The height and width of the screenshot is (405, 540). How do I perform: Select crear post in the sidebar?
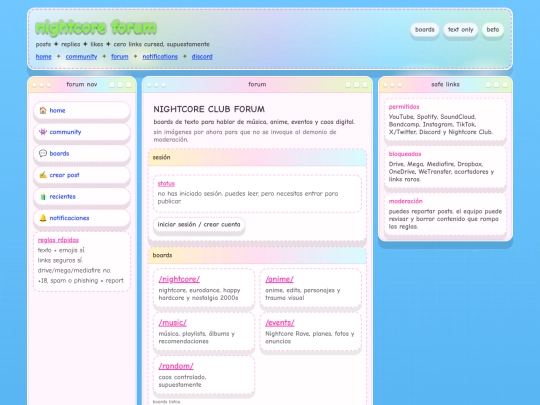click(x=82, y=175)
